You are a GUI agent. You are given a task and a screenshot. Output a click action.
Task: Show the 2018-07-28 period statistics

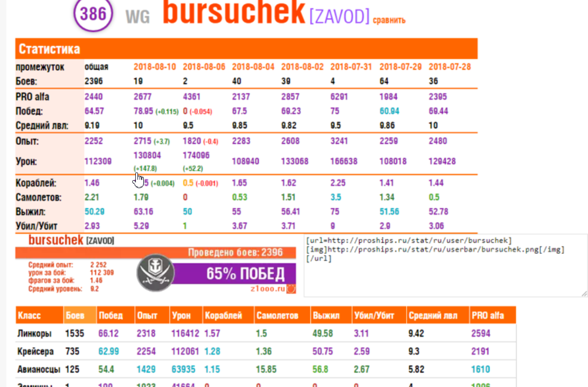pos(449,67)
